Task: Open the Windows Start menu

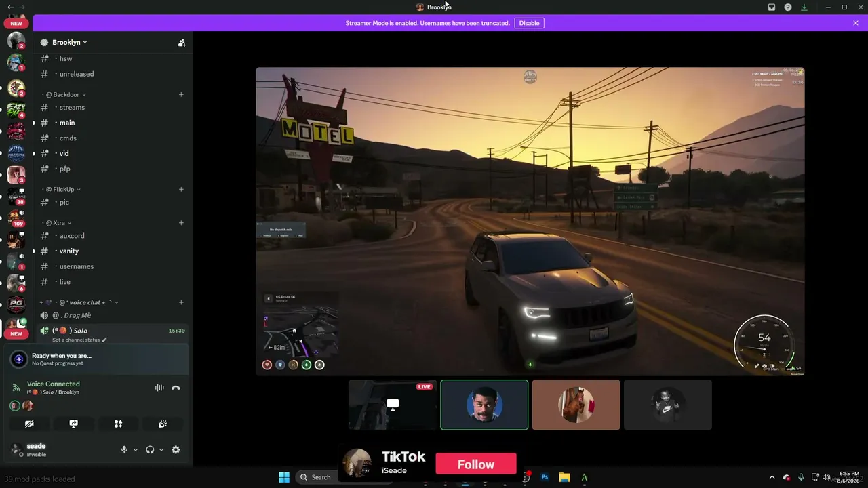Action: pyautogui.click(x=284, y=477)
